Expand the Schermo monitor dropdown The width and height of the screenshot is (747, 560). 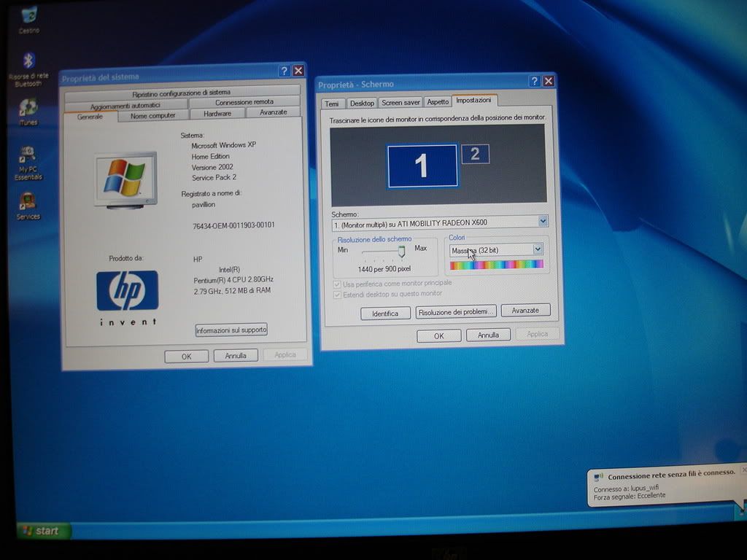coord(542,221)
